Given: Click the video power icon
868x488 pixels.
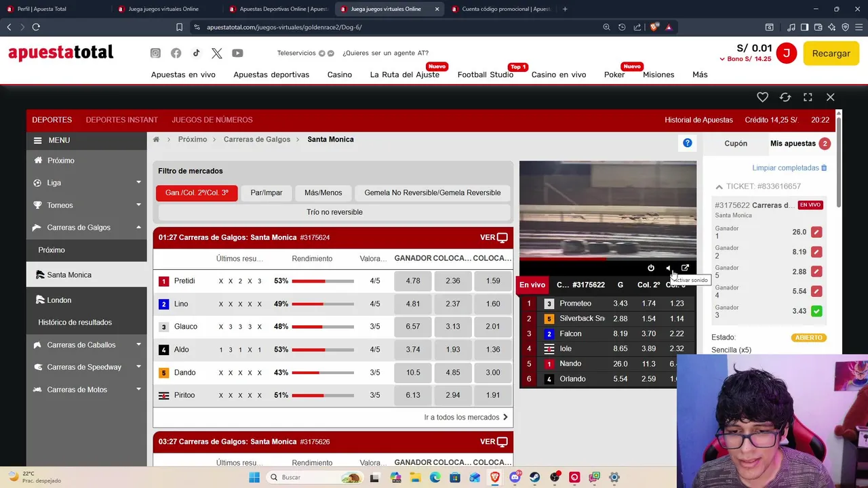Looking at the screenshot, I should coord(651,268).
